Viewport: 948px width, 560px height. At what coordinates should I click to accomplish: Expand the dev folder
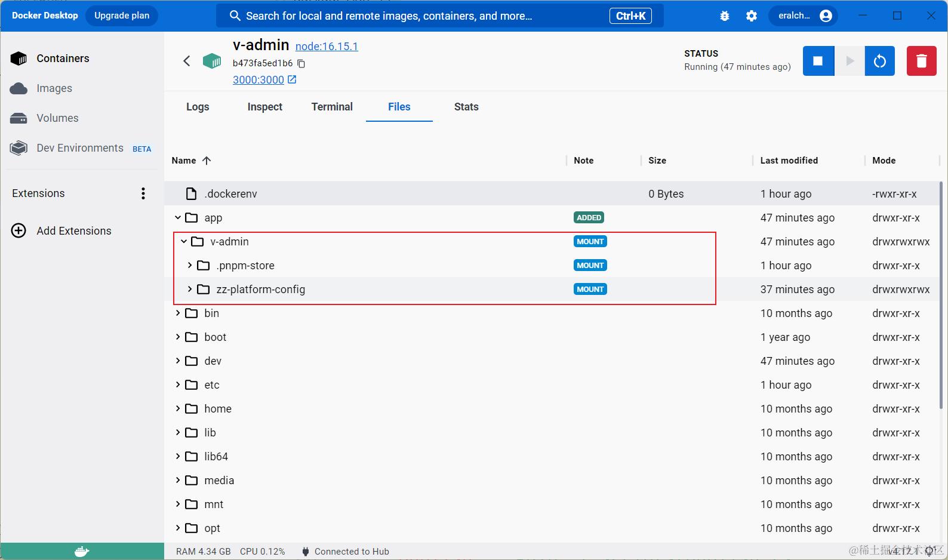coord(178,361)
